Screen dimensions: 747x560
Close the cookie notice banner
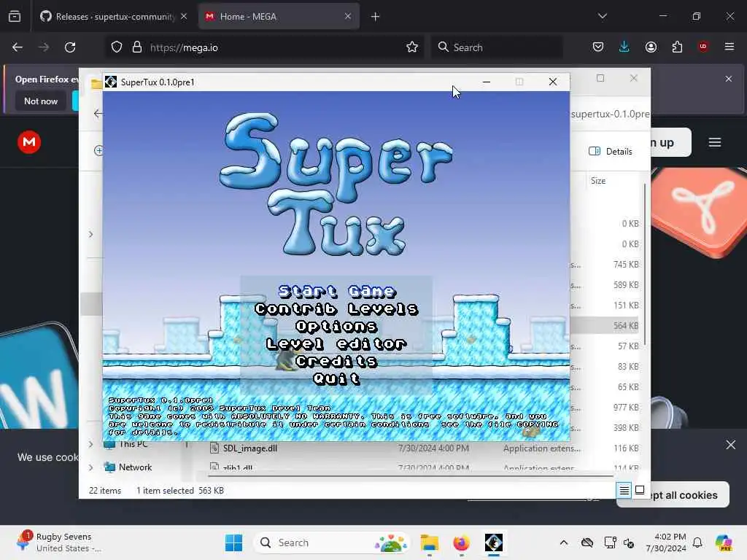pyautogui.click(x=731, y=445)
